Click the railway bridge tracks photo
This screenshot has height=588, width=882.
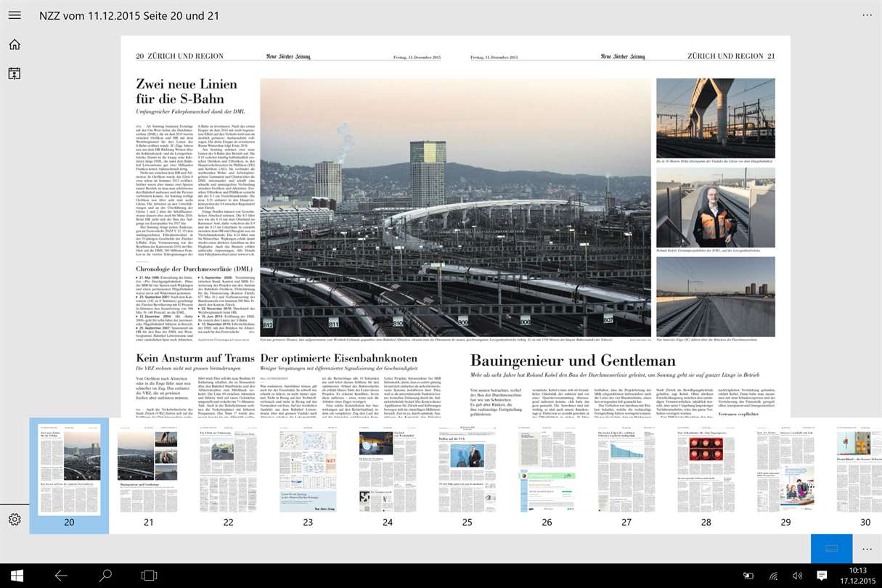[716, 296]
